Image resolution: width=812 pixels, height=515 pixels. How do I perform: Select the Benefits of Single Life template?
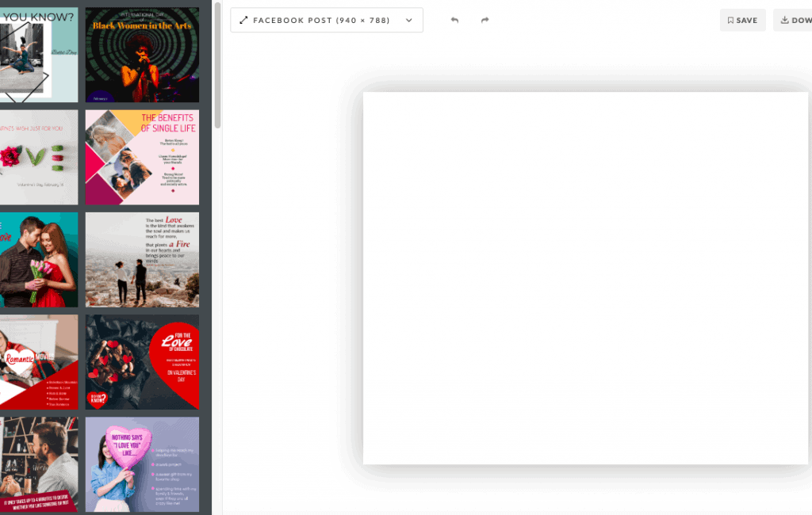(143, 158)
